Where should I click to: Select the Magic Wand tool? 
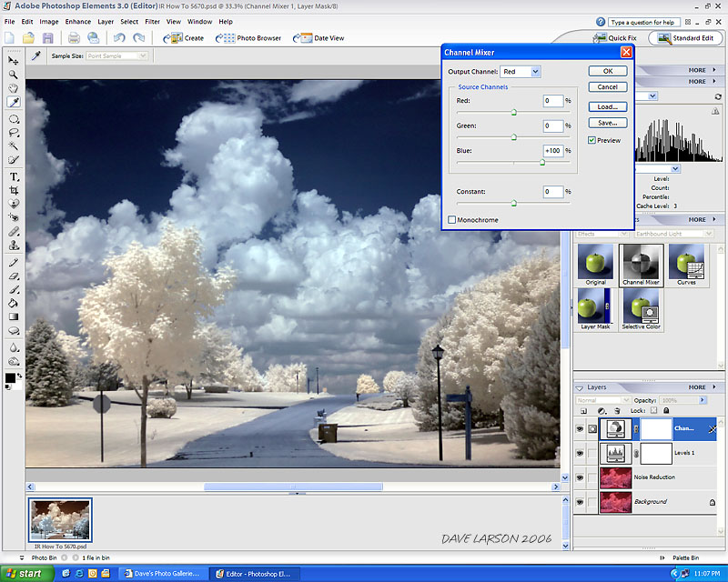click(14, 146)
